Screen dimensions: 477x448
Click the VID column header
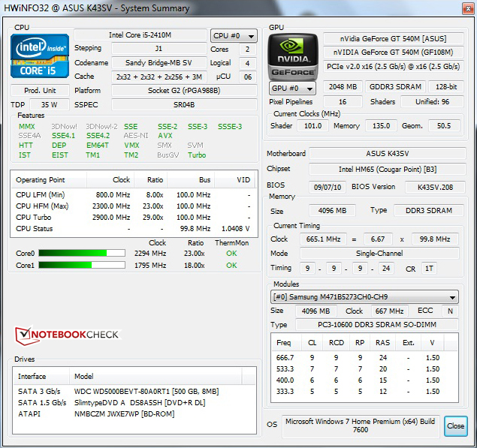pos(236,180)
